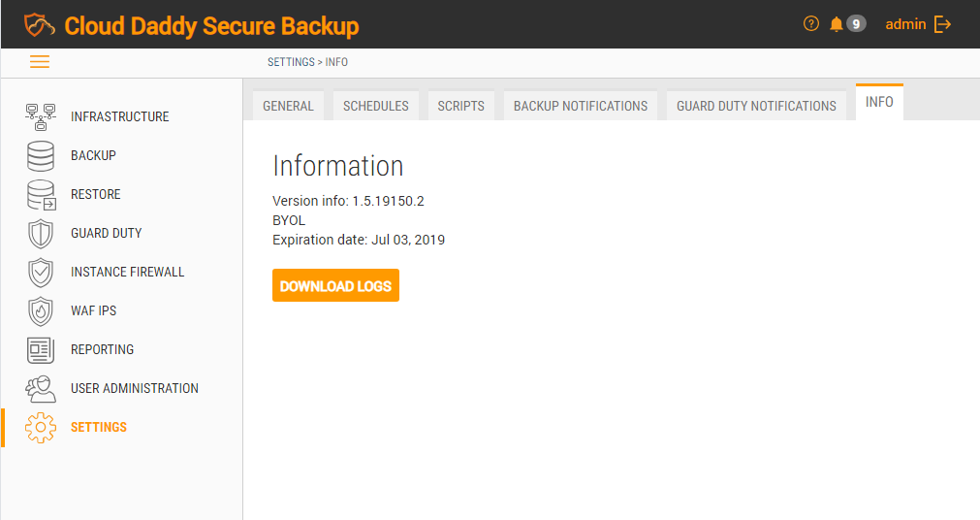
Task: Click the notification count badge showing 9
Action: click(x=856, y=24)
